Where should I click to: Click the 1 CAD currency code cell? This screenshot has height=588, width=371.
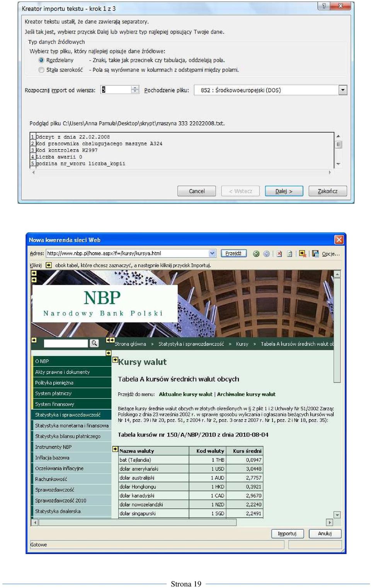pos(208,496)
